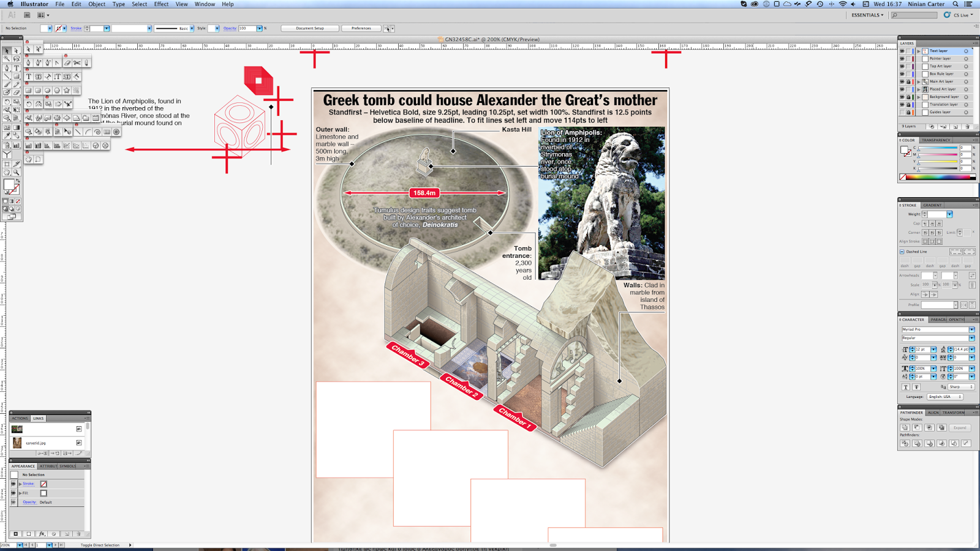This screenshot has height=551, width=980.
Task: Select the Star tool in the shape tearoff
Action: 67,91
